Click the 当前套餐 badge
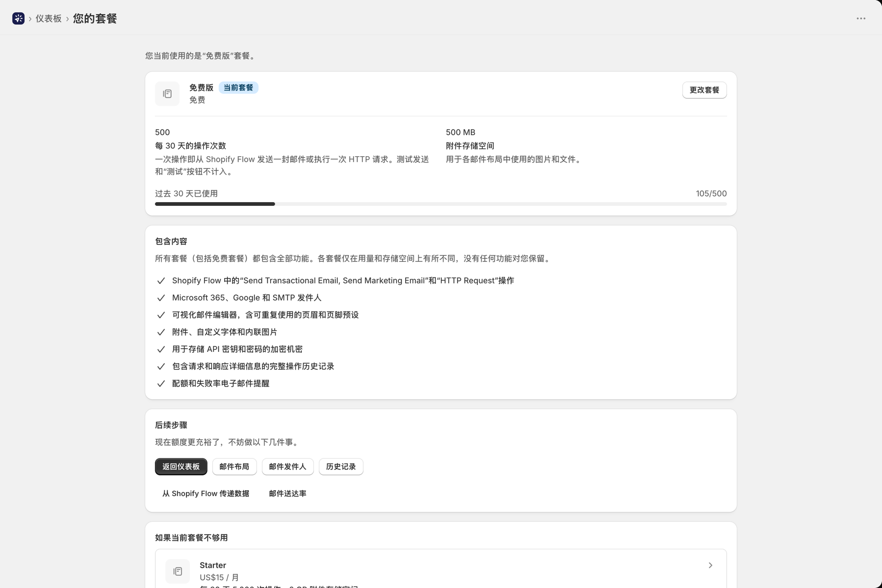Image resolution: width=882 pixels, height=588 pixels. pos(238,88)
